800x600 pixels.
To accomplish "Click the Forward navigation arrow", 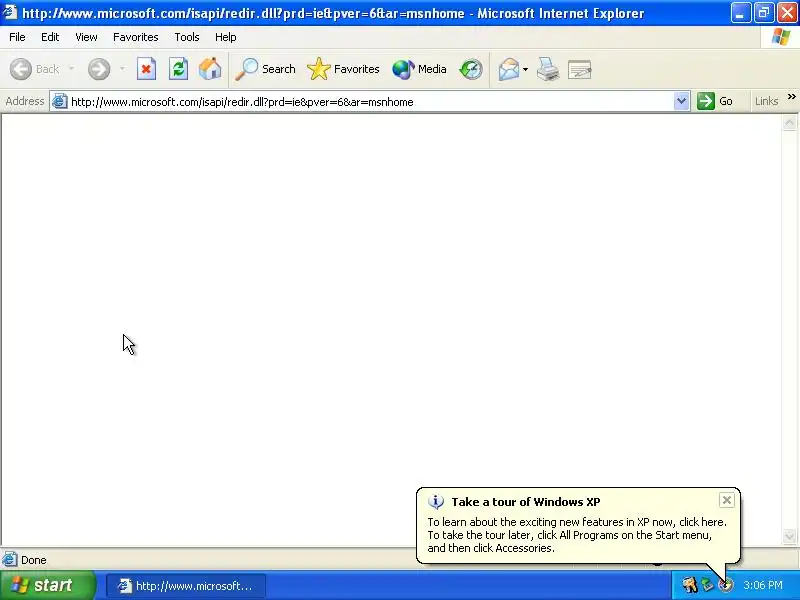I will (98, 69).
